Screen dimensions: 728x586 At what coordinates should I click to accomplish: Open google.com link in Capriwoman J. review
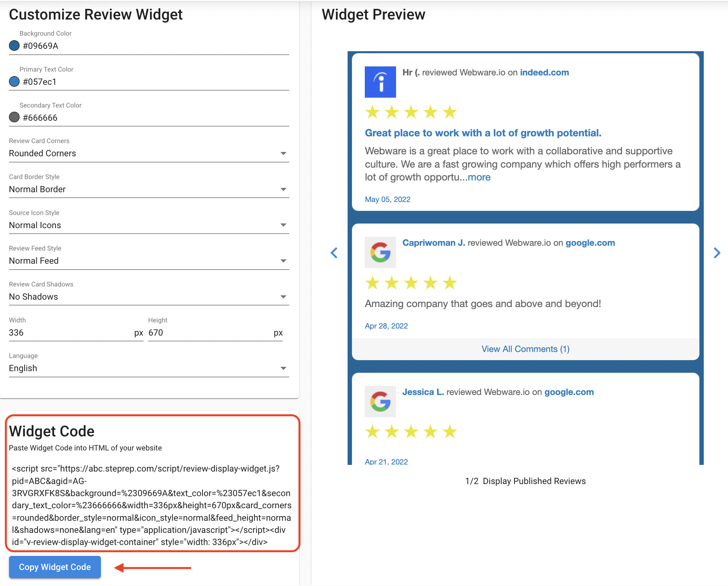click(590, 243)
